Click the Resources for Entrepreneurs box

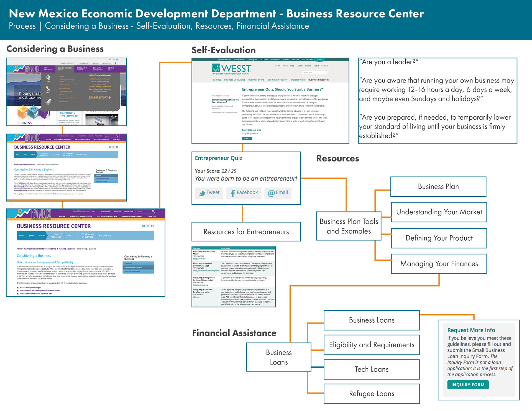click(x=246, y=232)
